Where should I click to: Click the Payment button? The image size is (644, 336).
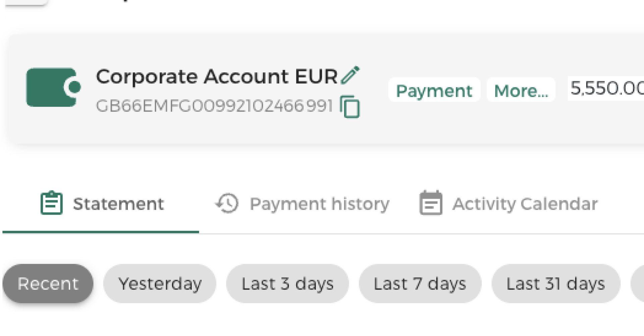434,90
